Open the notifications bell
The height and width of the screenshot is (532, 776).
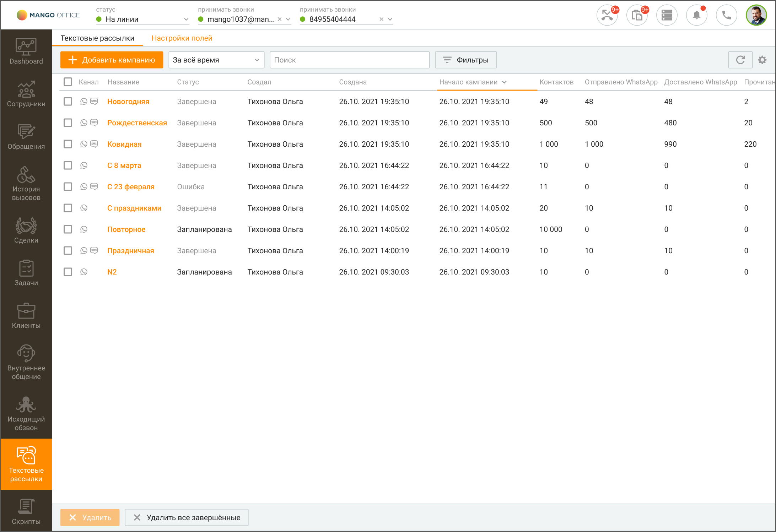click(x=697, y=16)
